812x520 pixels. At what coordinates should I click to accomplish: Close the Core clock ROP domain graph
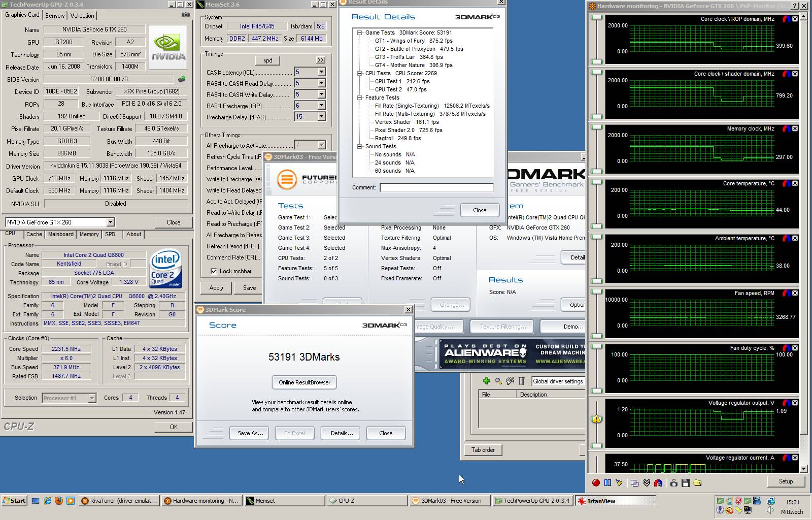pyautogui.click(x=795, y=19)
